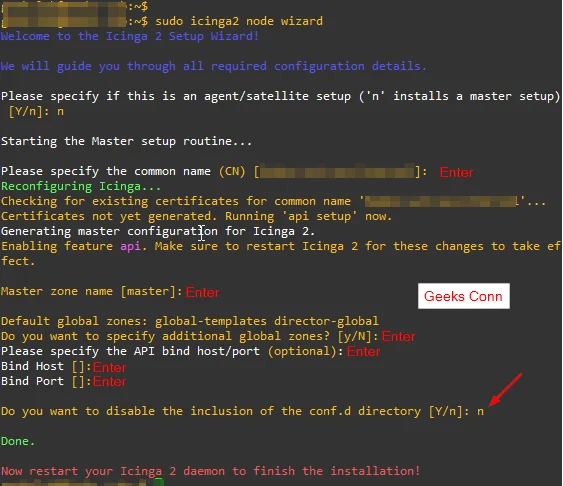Screen dimensions: 563x486
Task: Click the 'Make sure to restart Icinga 2' text
Action: pyautogui.click(x=255, y=247)
